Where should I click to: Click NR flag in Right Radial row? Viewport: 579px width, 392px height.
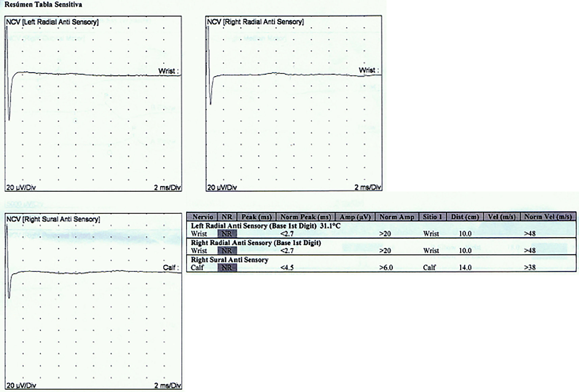coord(227,250)
